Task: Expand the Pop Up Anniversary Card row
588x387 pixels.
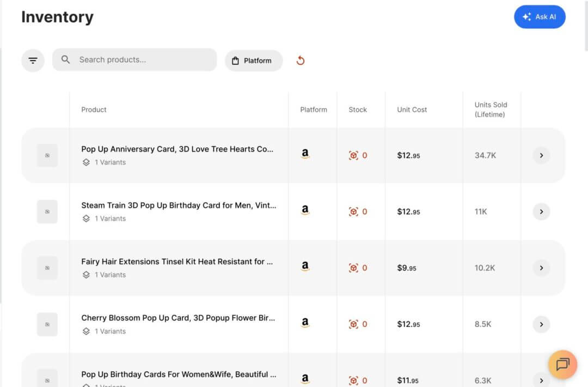Action: pos(541,155)
